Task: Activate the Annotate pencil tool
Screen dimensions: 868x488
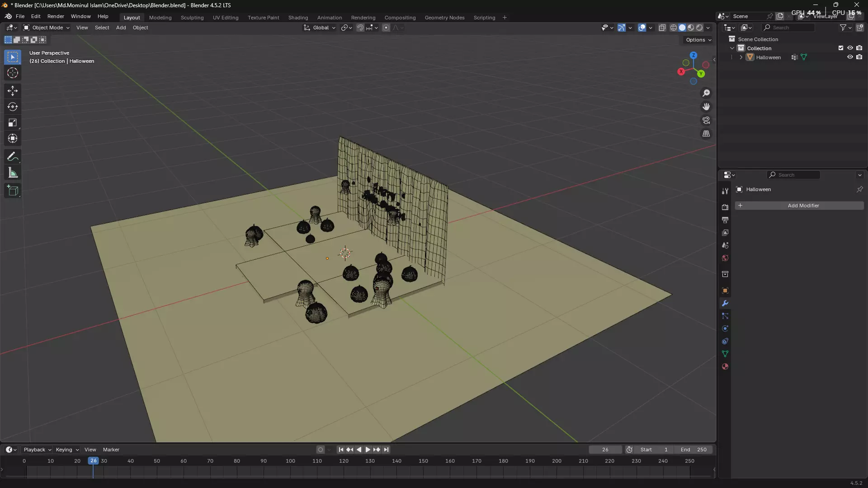Action: pyautogui.click(x=12, y=157)
